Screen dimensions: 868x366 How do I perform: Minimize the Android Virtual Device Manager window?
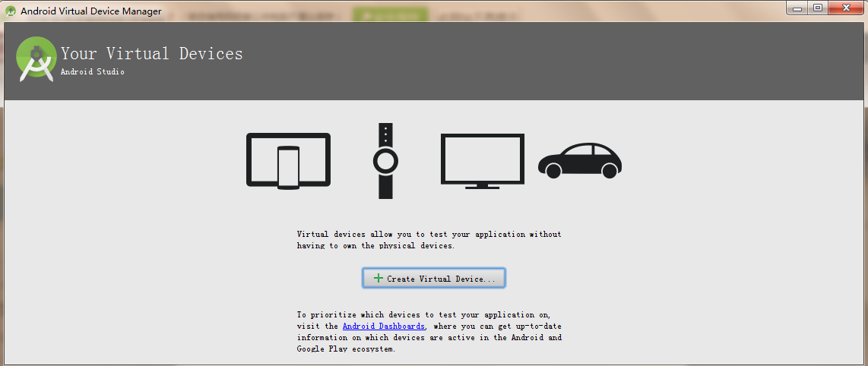[x=797, y=8]
